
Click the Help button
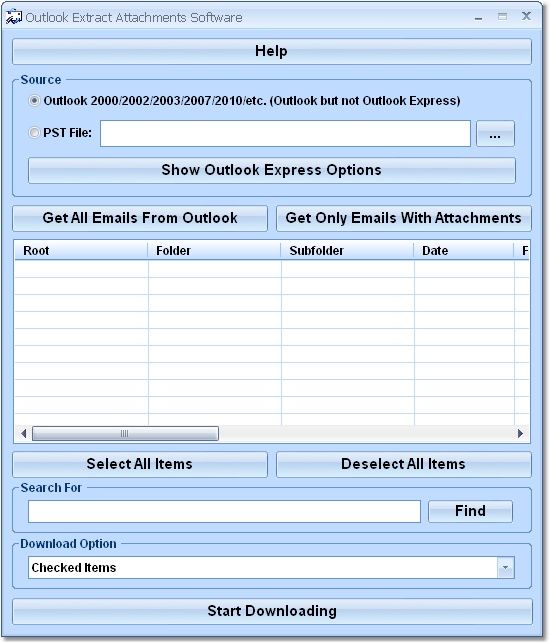click(272, 51)
